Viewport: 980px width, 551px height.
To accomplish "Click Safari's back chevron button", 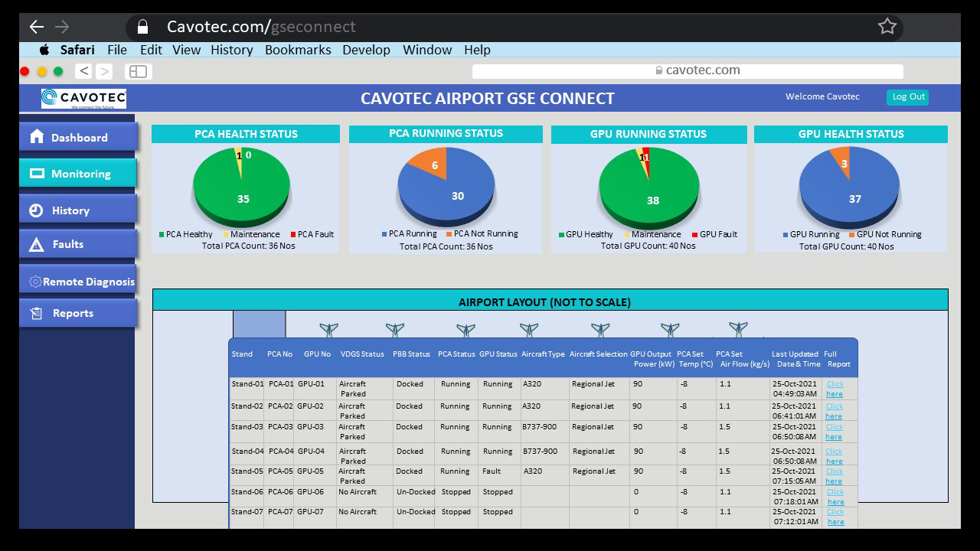I will (84, 71).
